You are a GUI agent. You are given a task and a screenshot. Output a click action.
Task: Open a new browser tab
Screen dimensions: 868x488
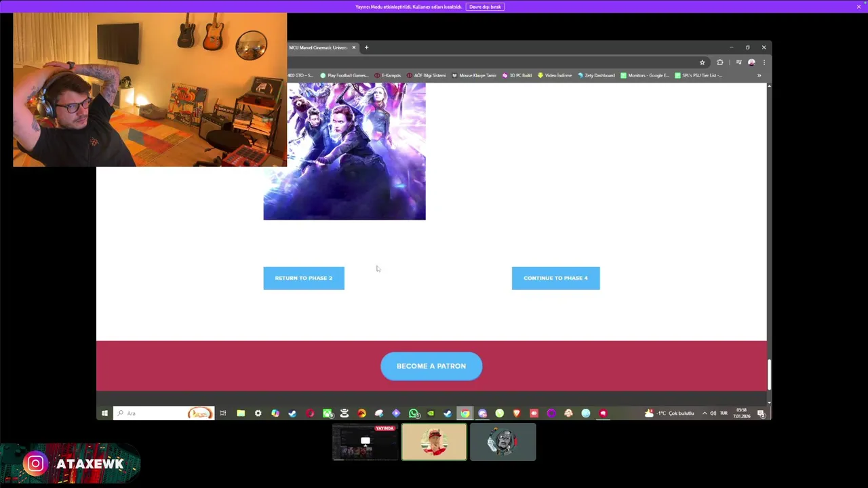[x=366, y=47]
